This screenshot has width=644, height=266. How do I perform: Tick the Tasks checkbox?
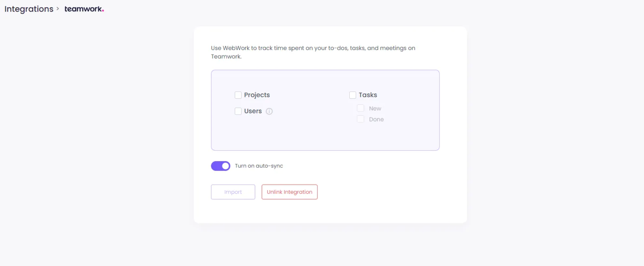[x=353, y=95]
